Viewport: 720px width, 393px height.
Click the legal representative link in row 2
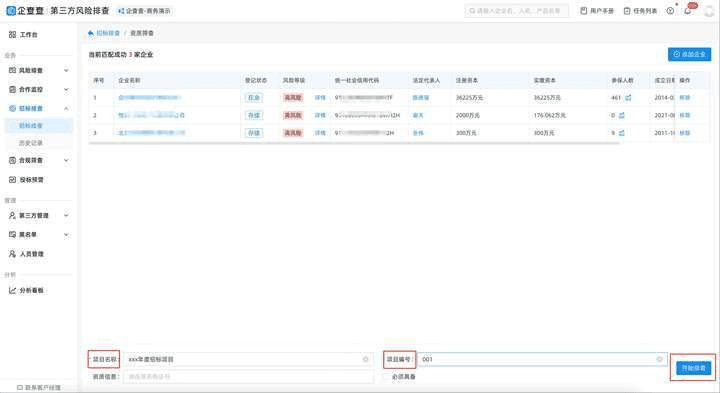click(418, 115)
